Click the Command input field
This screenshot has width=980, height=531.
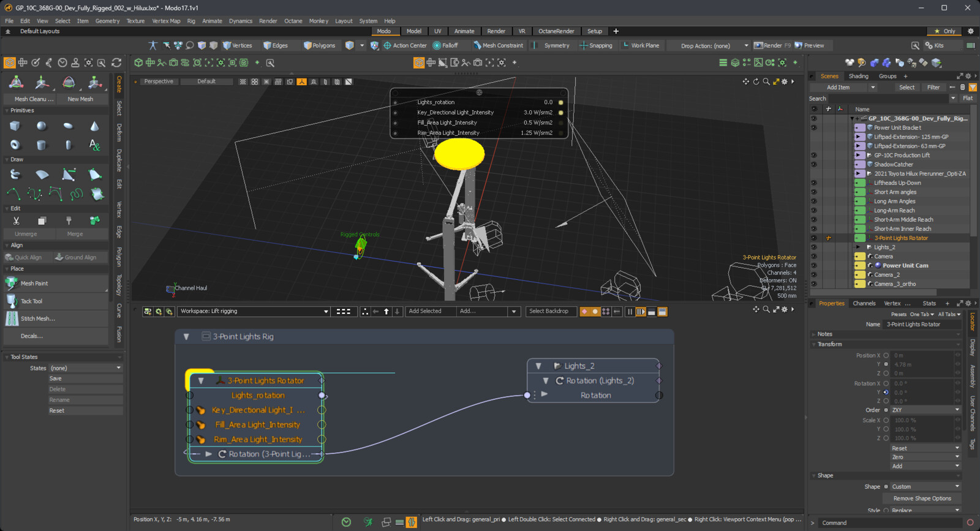[x=892, y=523]
